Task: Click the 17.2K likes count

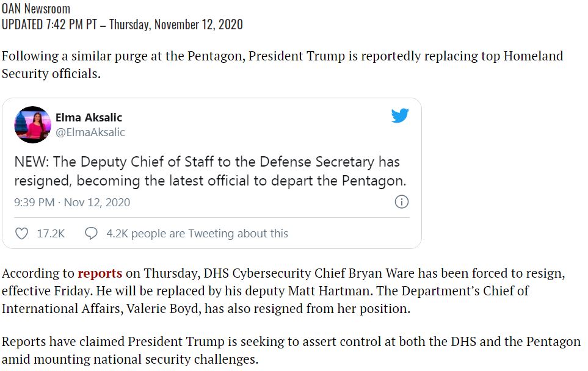Action: tap(51, 234)
